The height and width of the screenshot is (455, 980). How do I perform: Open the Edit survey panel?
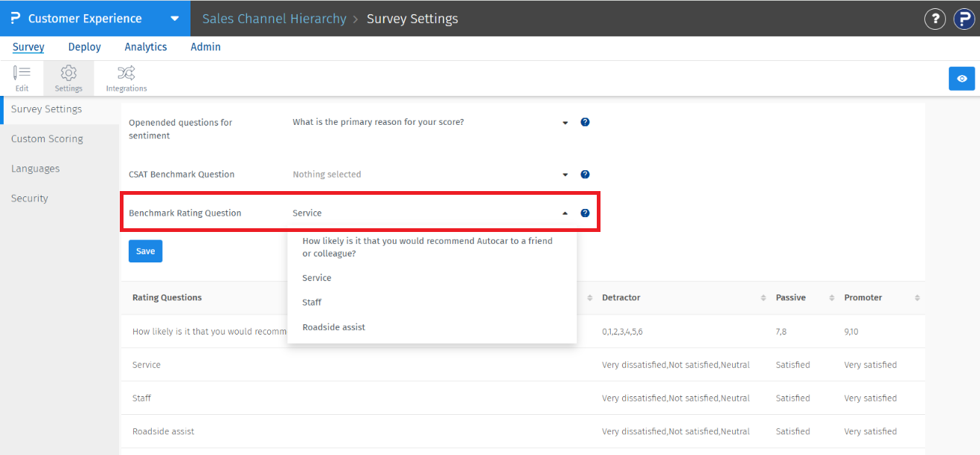point(22,78)
